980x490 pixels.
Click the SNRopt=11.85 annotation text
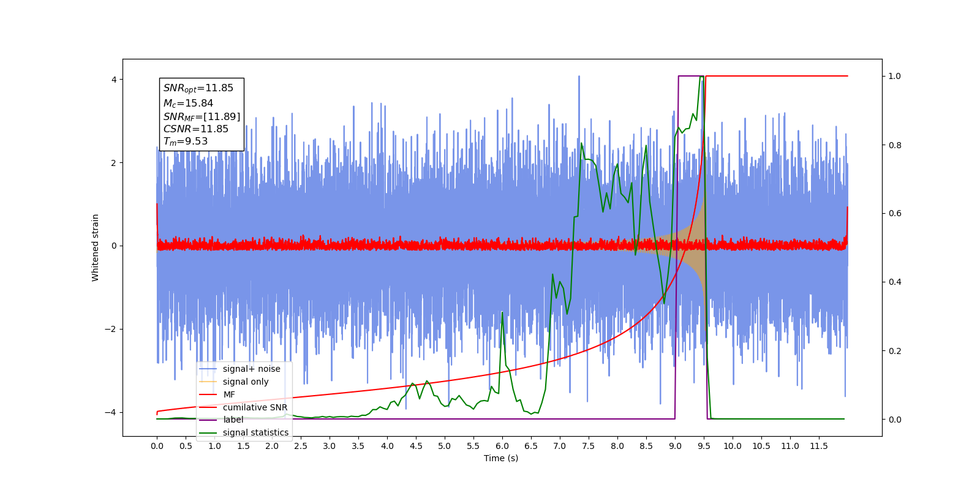click(198, 88)
